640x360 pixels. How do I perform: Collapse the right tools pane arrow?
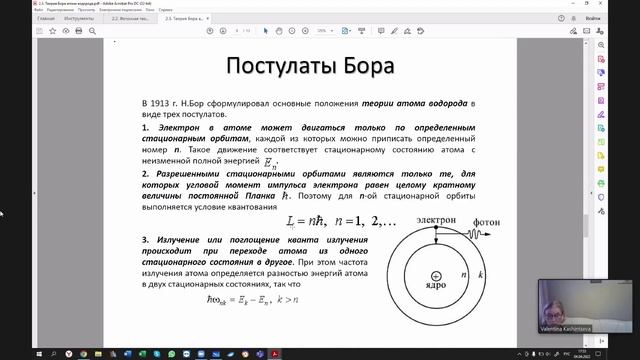(601, 341)
